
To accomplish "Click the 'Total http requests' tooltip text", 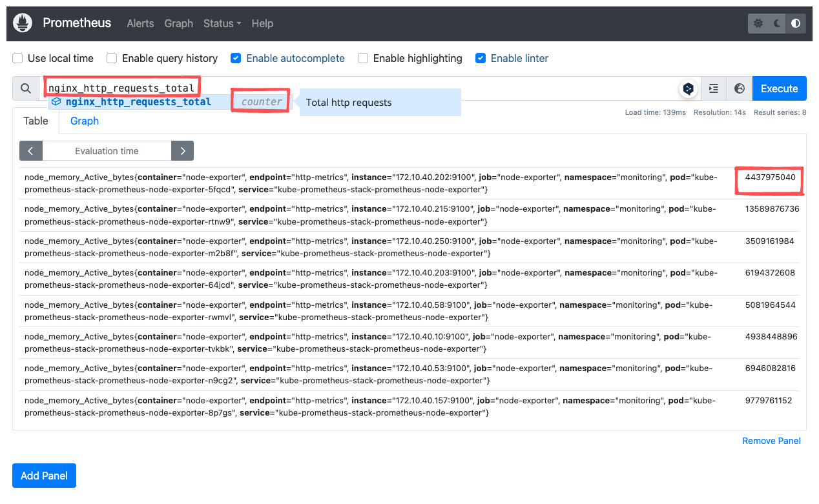I will click(349, 102).
